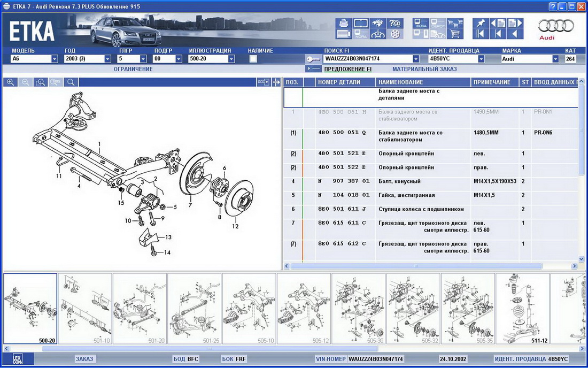
Task: Click the VIN-НОМЕР label in the status bar
Action: coord(331,359)
